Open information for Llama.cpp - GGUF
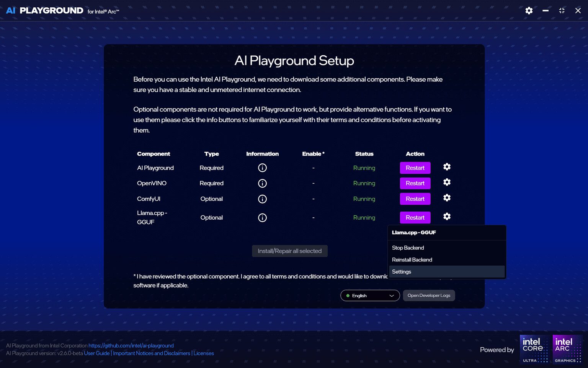The image size is (588, 368). (262, 217)
